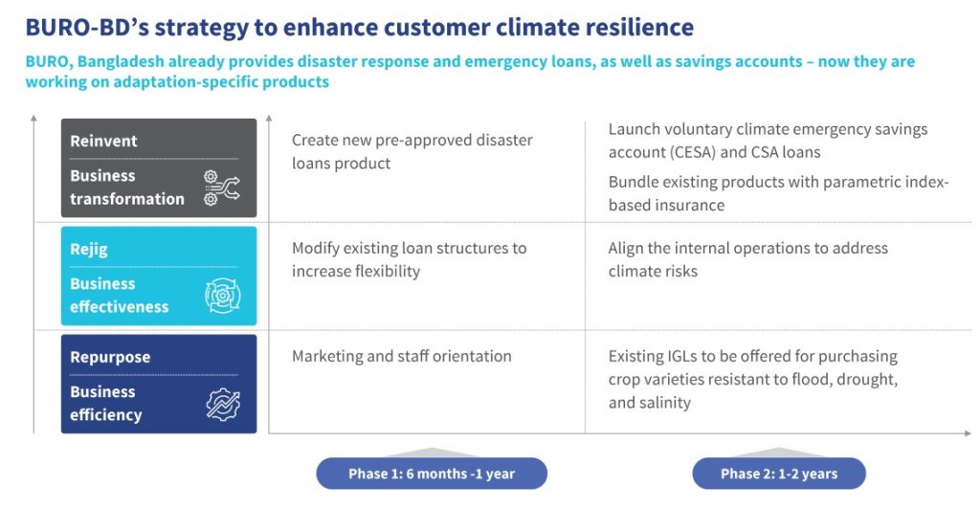The width and height of the screenshot is (980, 508).
Task: Click the Marketing and staff orientation text
Action: pyautogui.click(x=401, y=356)
